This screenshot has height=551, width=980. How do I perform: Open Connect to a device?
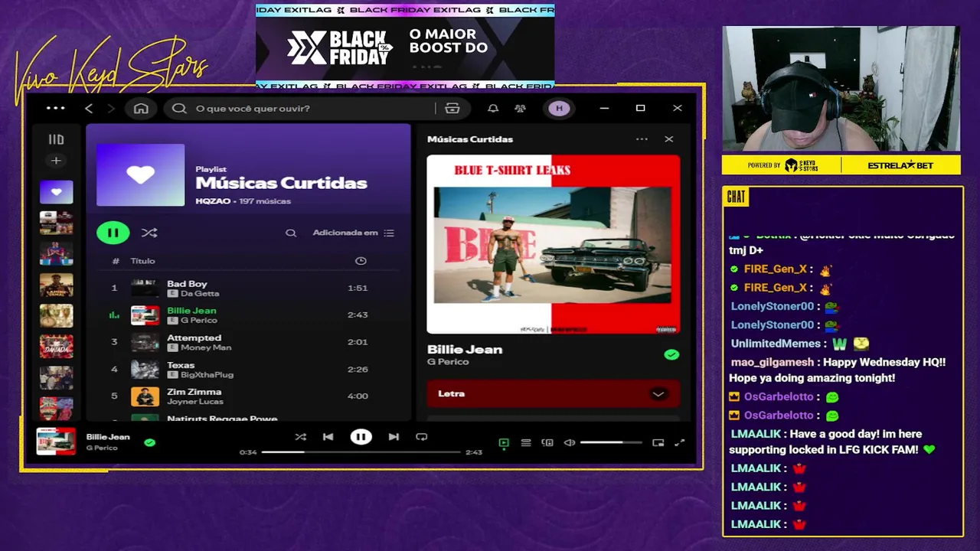coord(547,442)
